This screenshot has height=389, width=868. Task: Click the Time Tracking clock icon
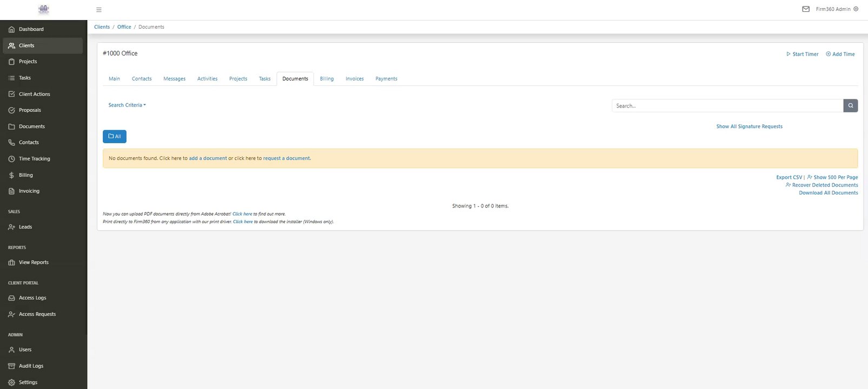(11, 159)
